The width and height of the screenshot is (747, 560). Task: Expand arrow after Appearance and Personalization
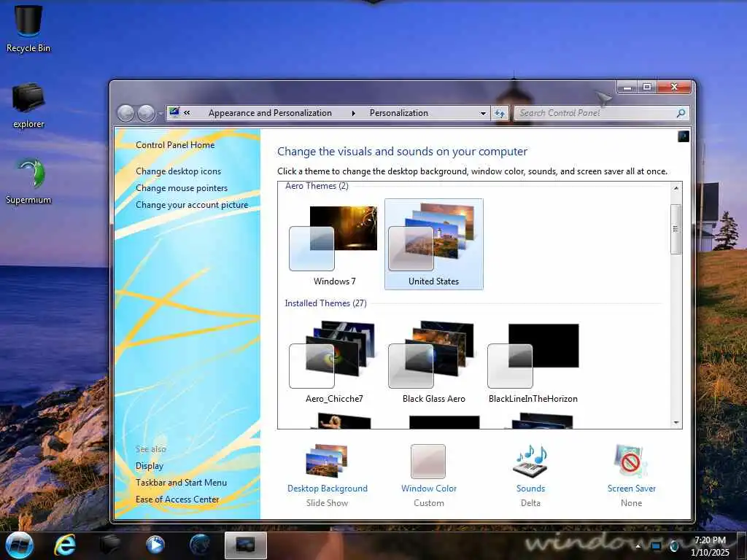point(354,113)
